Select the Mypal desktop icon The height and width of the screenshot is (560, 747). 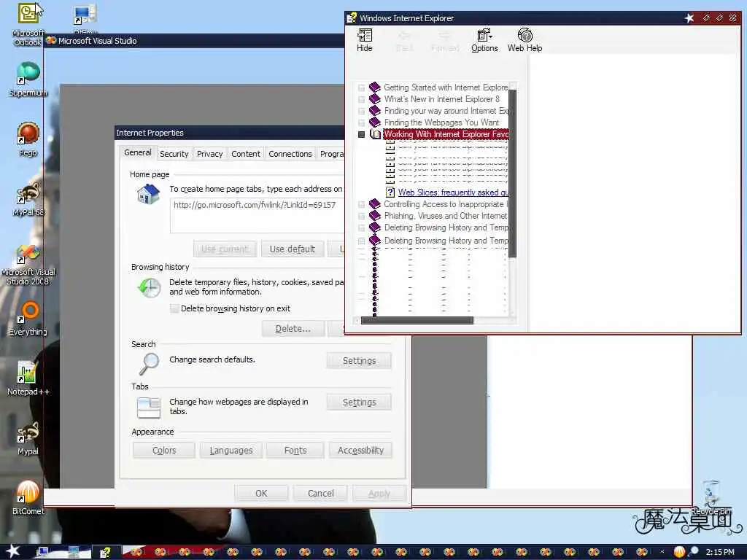tap(28, 438)
